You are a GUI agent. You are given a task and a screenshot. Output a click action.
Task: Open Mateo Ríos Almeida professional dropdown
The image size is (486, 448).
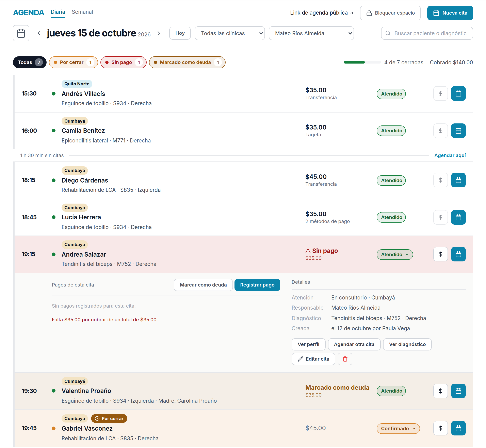[x=311, y=33]
